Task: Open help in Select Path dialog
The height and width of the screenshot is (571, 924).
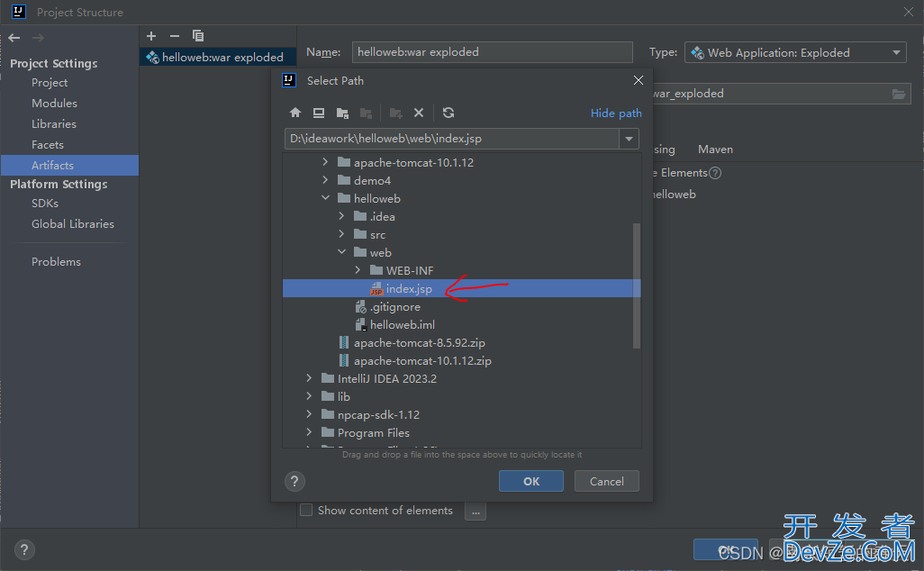Action: (294, 482)
